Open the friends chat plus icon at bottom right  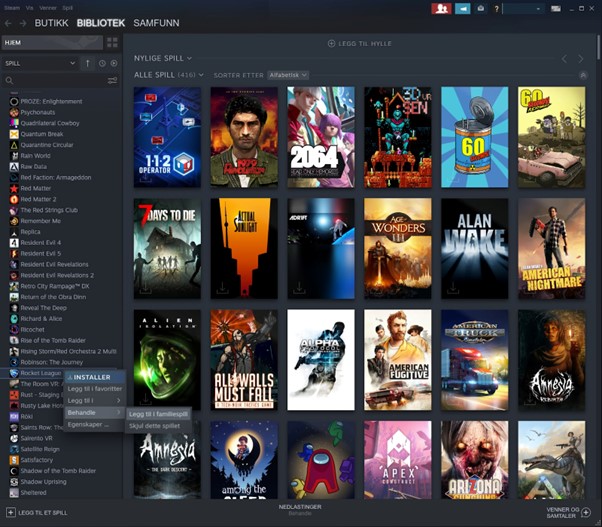(586, 512)
